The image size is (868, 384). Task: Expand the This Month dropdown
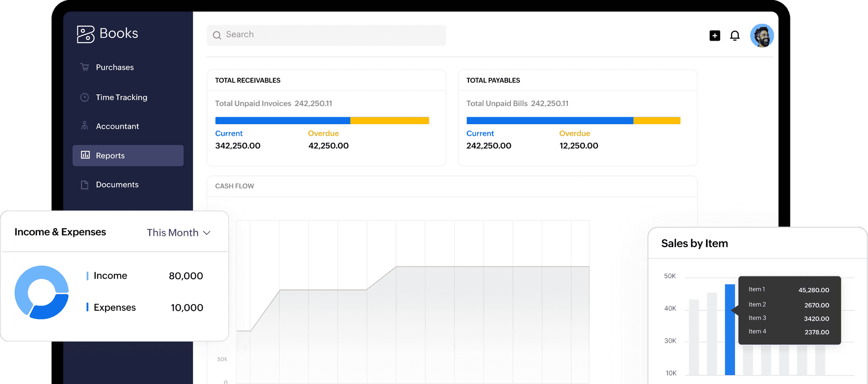point(179,233)
